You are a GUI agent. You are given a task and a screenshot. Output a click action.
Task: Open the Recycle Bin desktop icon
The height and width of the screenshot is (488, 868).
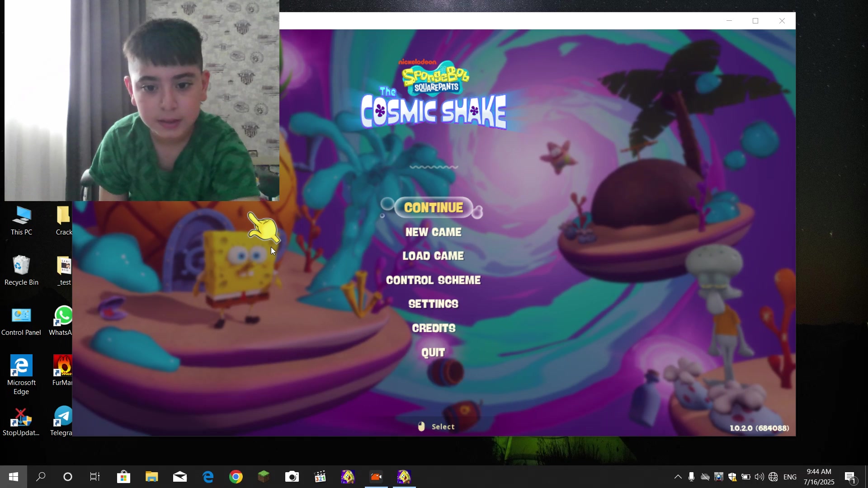[21, 271]
